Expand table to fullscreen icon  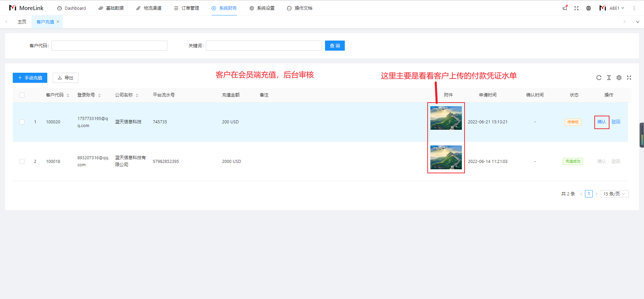point(629,78)
